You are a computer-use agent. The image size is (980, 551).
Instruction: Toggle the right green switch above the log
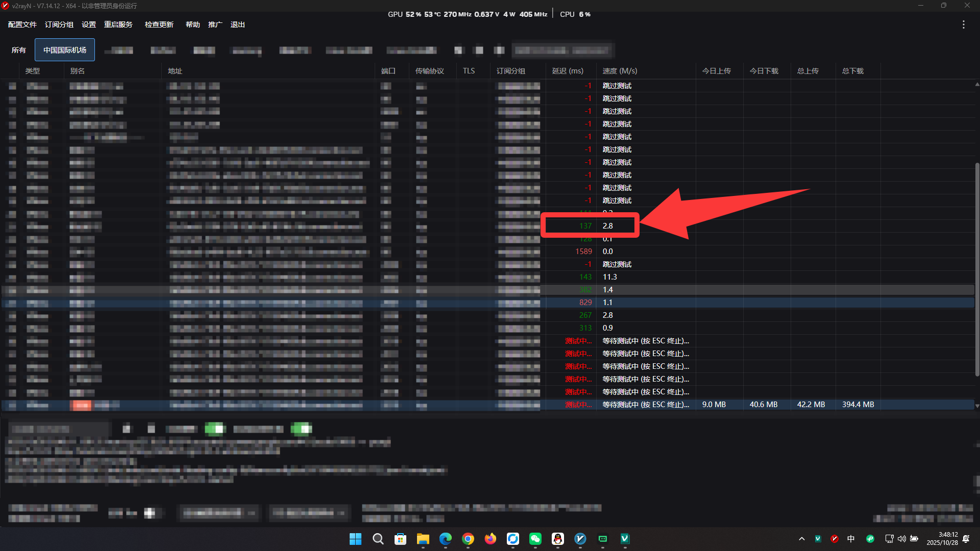(x=301, y=429)
